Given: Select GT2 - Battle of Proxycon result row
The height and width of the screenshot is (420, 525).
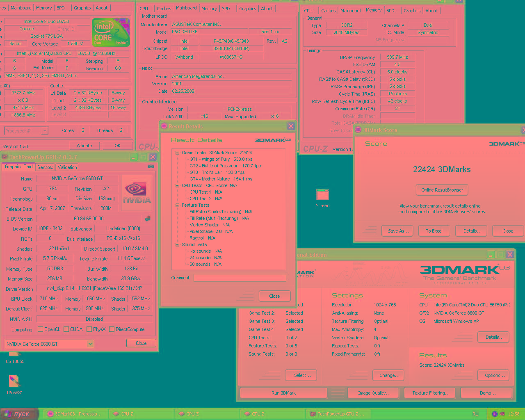Looking at the screenshot, I should coord(225,166).
